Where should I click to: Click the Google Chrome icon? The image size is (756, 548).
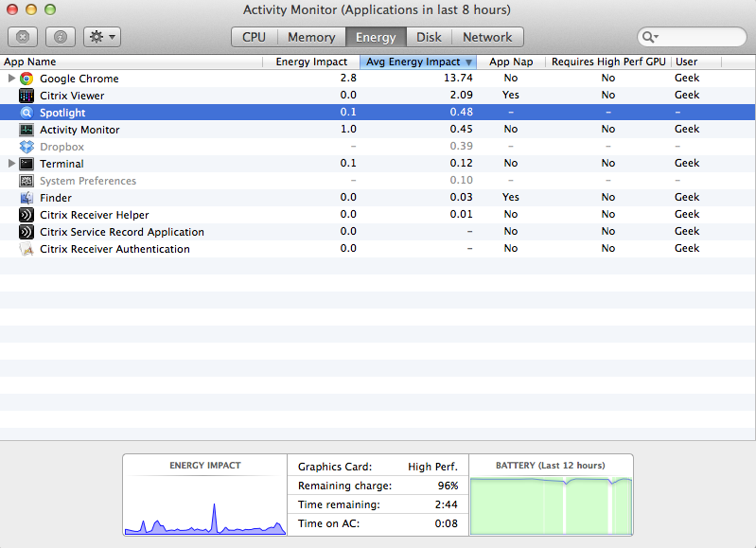pyautogui.click(x=26, y=79)
